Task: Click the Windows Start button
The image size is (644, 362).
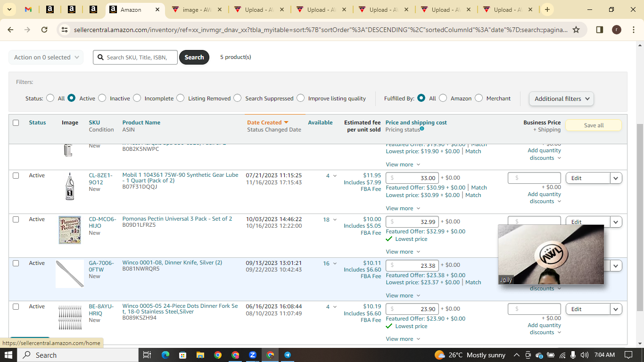Action: tap(8, 355)
